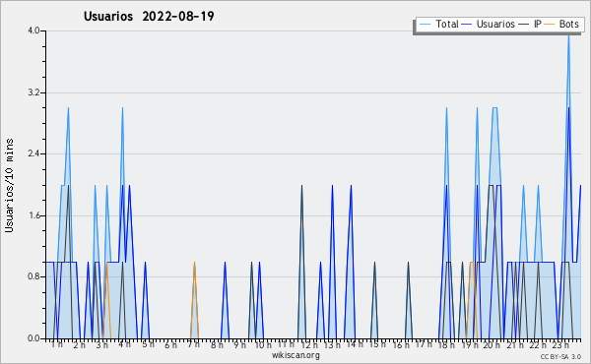Select the Usuarios legend entry
Screen dimensions: 591x364
point(489,24)
